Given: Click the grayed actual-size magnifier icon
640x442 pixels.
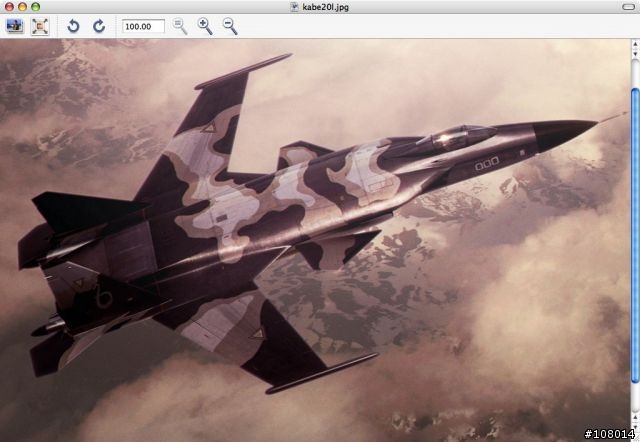Looking at the screenshot, I should [180, 26].
